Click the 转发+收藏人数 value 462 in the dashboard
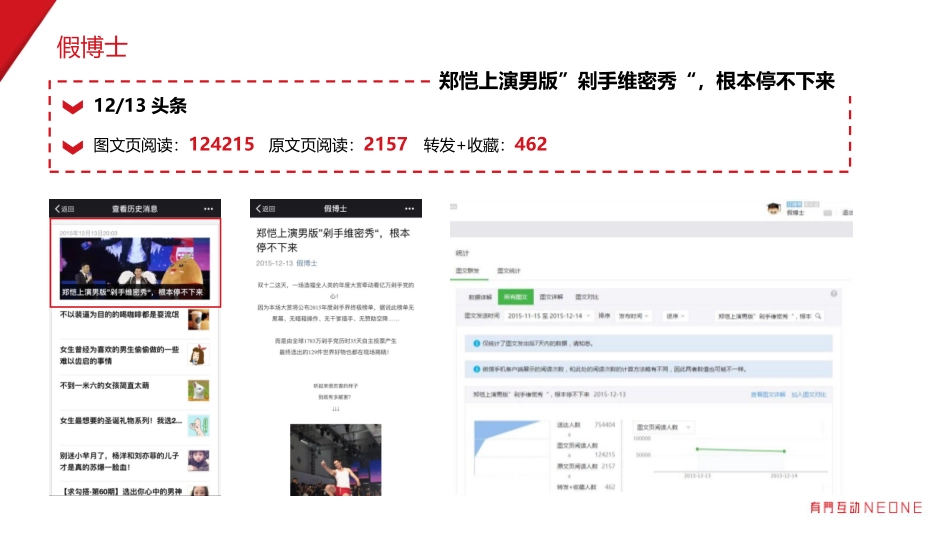950x535 pixels. pyautogui.click(x=610, y=487)
